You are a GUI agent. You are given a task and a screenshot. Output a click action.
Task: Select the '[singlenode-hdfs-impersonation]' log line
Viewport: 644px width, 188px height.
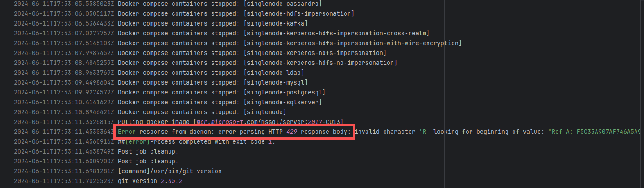point(299,13)
